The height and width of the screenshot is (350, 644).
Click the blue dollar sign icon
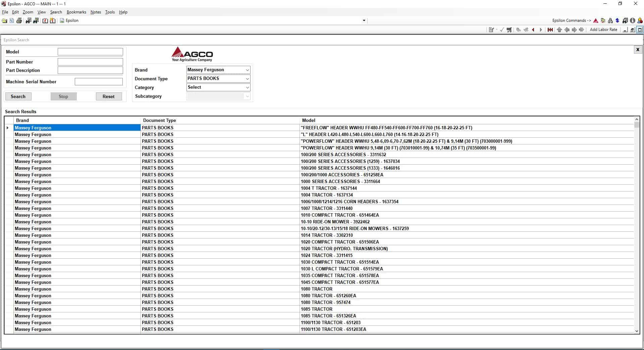point(617,21)
